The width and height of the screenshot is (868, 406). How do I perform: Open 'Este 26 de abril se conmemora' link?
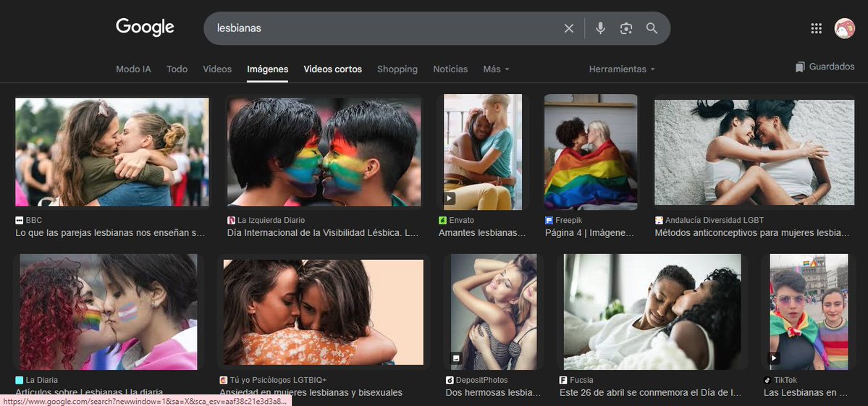click(650, 393)
